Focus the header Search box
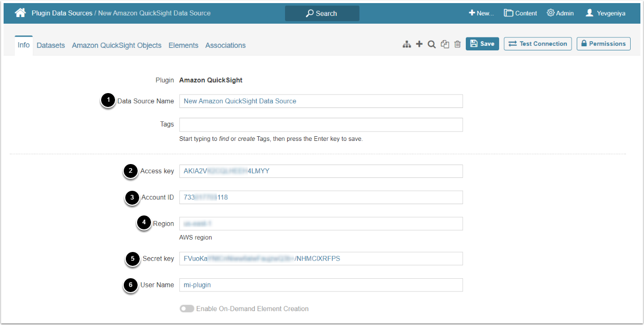Screen dimensions: 644x325 pos(322,13)
